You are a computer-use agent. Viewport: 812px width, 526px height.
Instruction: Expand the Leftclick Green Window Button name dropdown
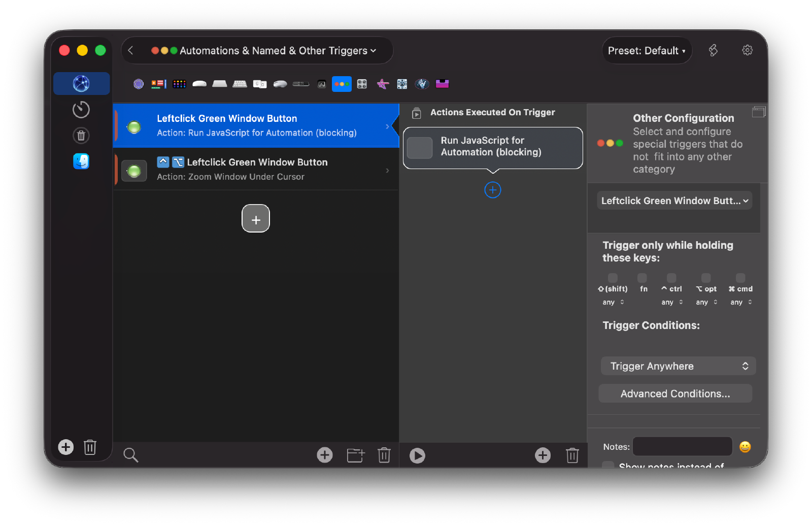pos(674,201)
